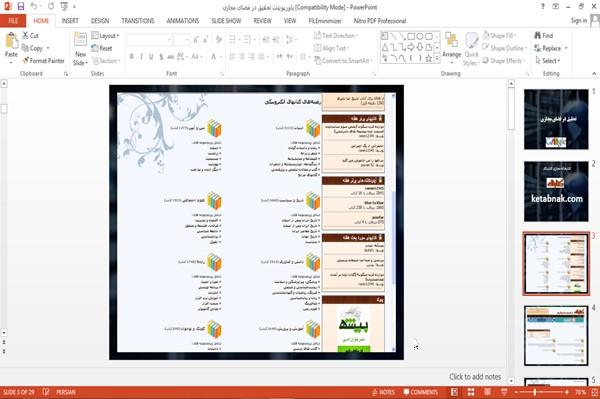Switch to Slide Sorter view icon

tap(471, 392)
